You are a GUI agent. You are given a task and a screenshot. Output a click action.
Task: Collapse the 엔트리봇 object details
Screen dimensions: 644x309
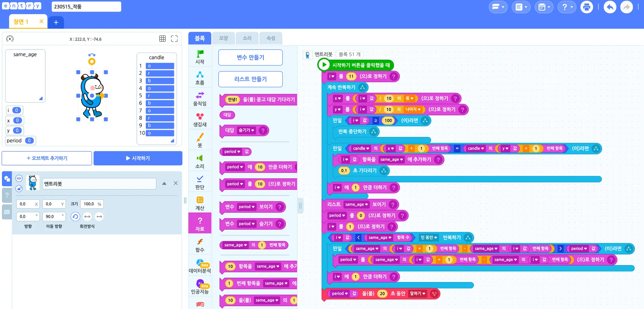[x=164, y=183]
